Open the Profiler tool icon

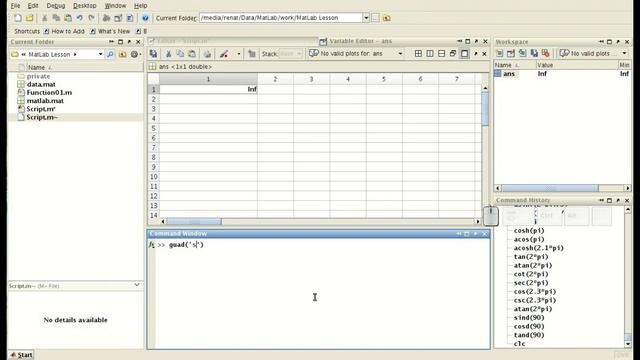130,18
